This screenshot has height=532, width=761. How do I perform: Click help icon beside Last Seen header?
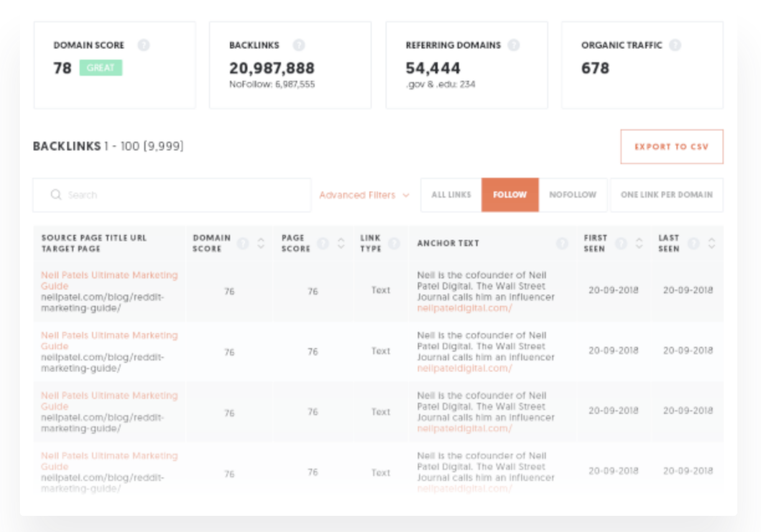click(694, 243)
